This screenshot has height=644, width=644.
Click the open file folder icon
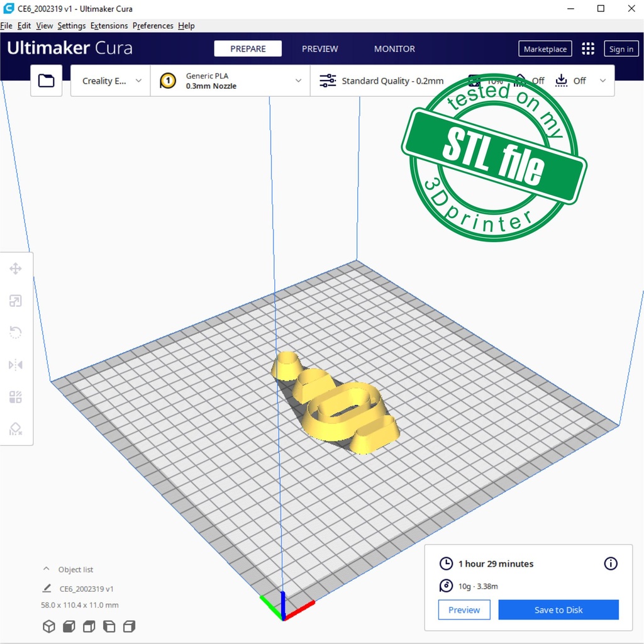[x=47, y=80]
